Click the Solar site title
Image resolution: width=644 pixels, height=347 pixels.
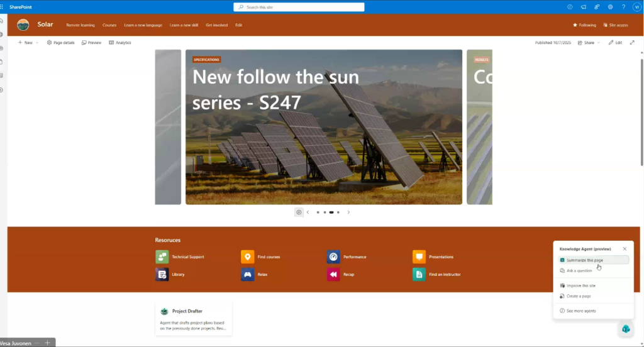(45, 25)
